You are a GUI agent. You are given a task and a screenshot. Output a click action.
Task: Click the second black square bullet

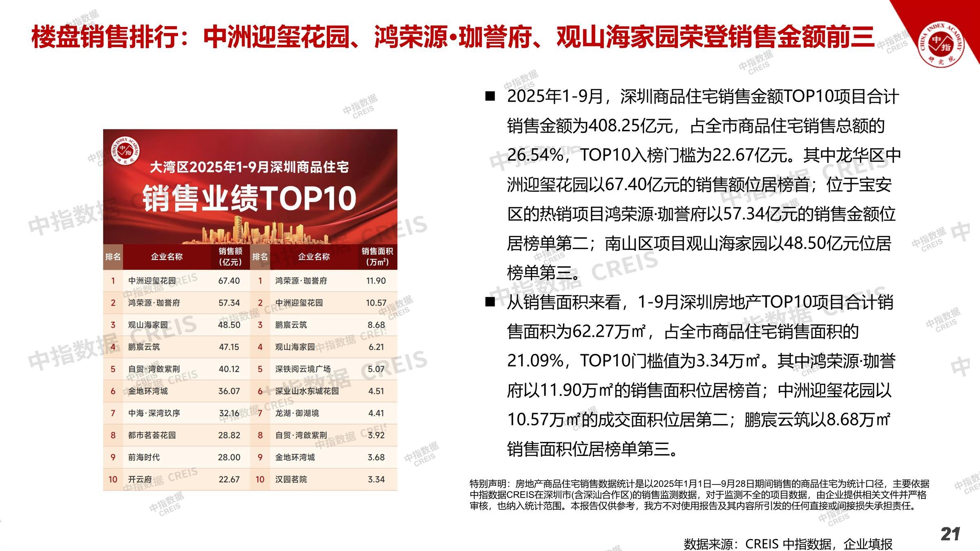point(490,302)
